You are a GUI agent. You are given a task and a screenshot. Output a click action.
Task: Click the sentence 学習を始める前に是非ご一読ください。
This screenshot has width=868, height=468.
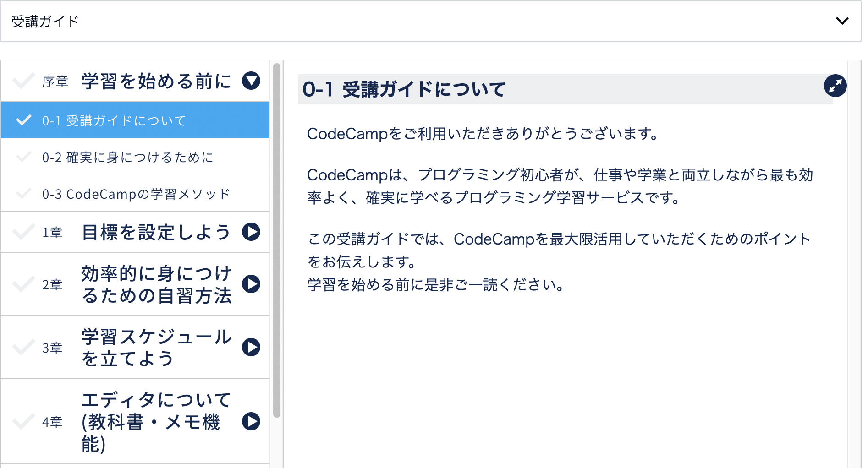[436, 285]
